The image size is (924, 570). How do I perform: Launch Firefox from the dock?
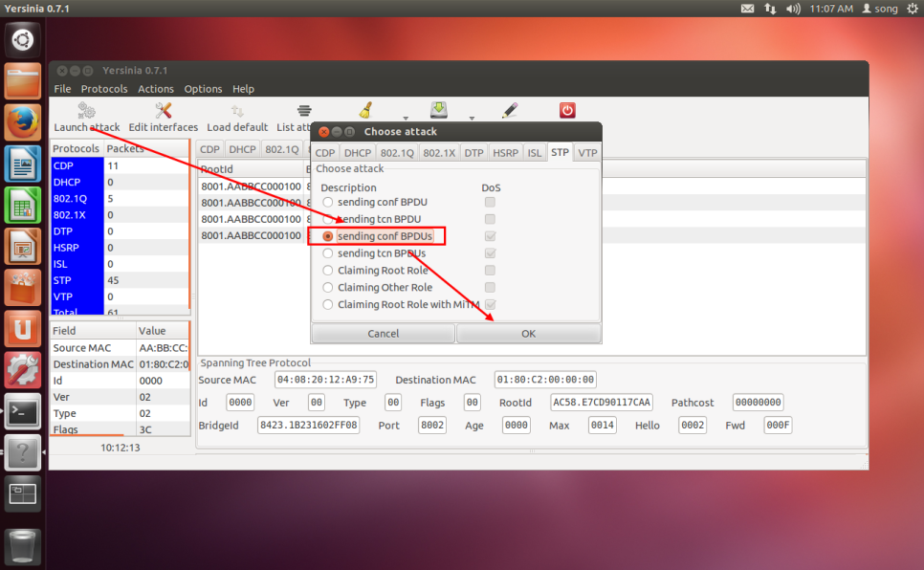[x=22, y=122]
